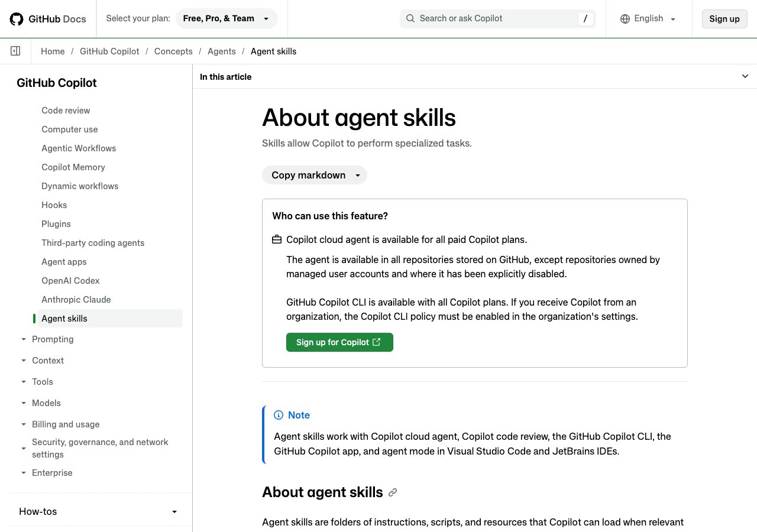Screen dimensions: 757x532
Task: Open Code review sidebar item
Action: pyautogui.click(x=66, y=111)
